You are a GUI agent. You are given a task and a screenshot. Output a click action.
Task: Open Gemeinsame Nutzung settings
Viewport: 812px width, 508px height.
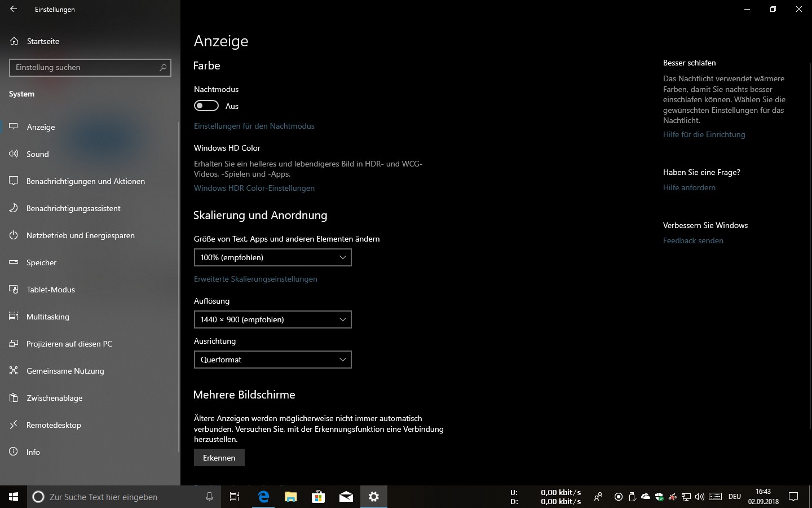[x=90, y=371]
